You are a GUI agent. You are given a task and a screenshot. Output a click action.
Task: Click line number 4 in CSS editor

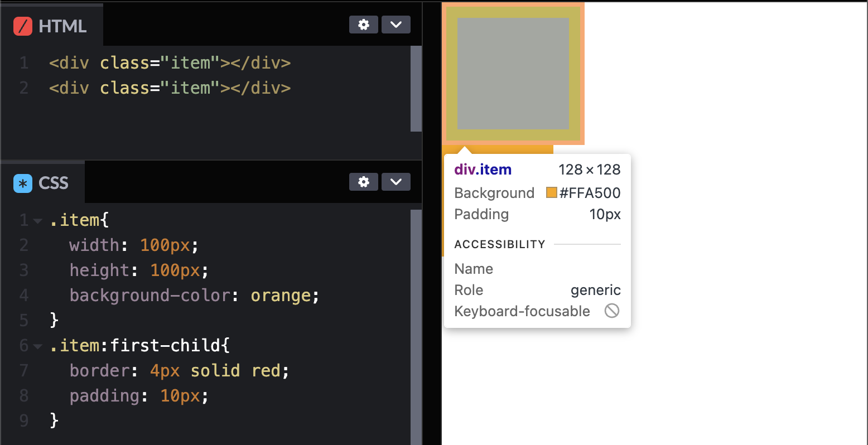[x=23, y=295]
